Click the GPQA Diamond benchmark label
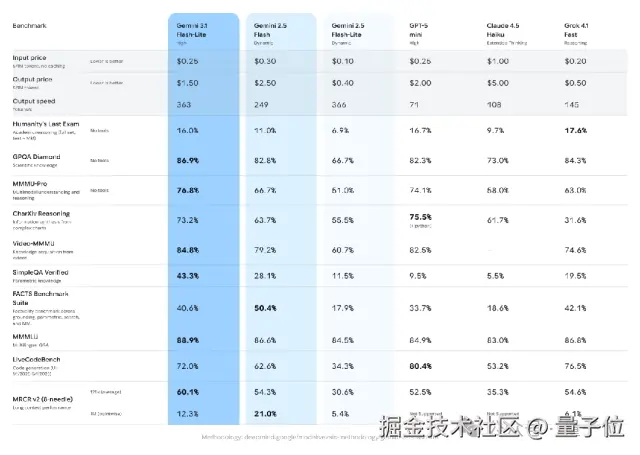Screen dimensions: 640x455 click(40, 157)
